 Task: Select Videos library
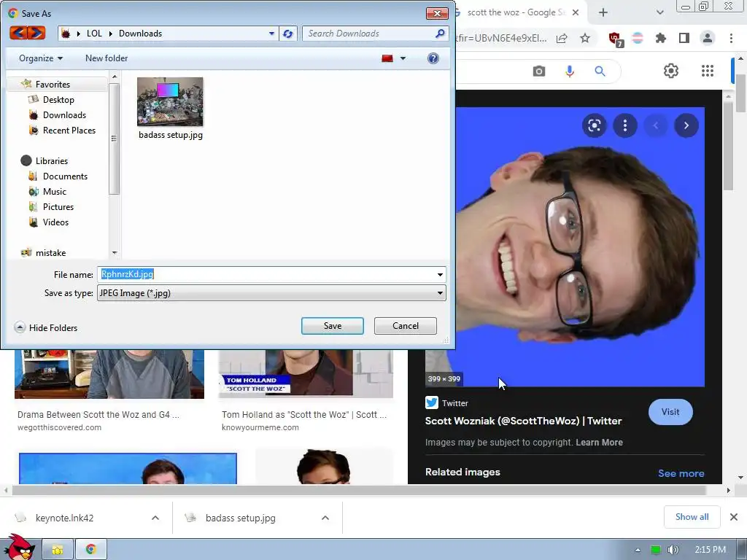point(55,222)
